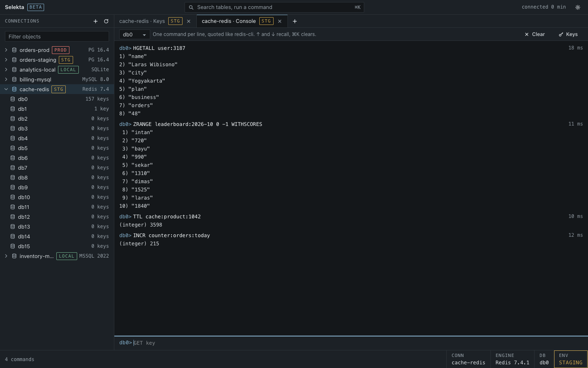Screen dimensions: 588x368
Task: Expand the orders-staging connection
Action: click(x=6, y=60)
